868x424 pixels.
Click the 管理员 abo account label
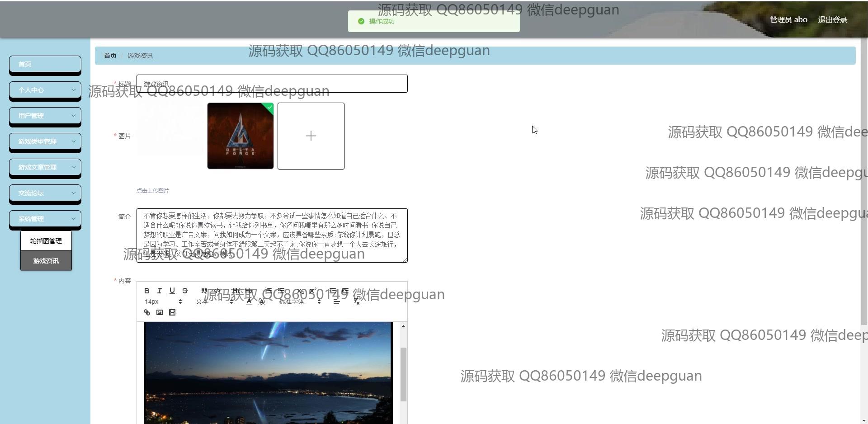[x=788, y=20]
